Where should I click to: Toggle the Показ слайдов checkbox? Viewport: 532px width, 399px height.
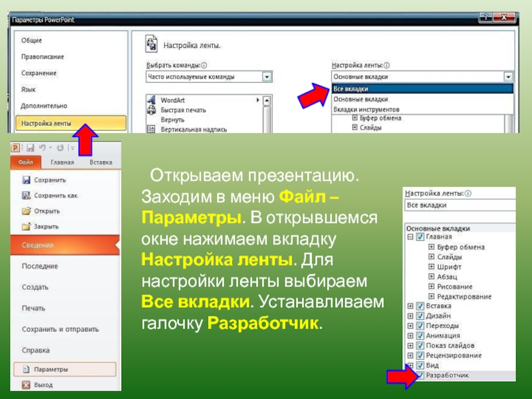click(420, 345)
